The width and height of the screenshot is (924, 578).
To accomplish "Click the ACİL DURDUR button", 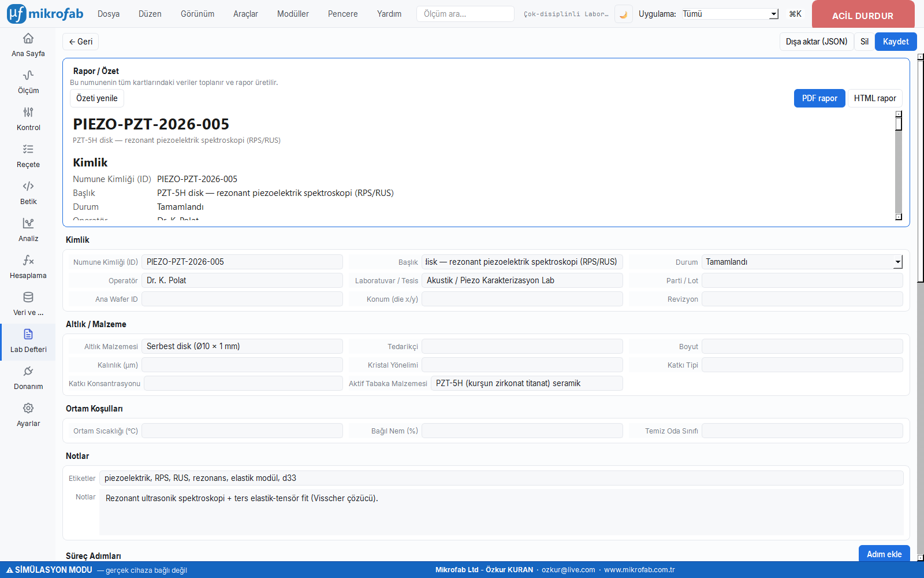I will (863, 15).
